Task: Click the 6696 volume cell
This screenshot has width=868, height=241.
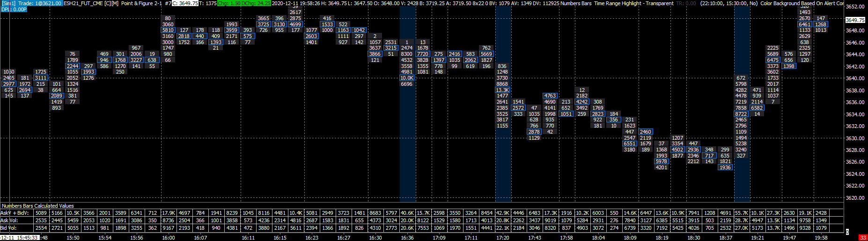Action: pyautogui.click(x=407, y=84)
